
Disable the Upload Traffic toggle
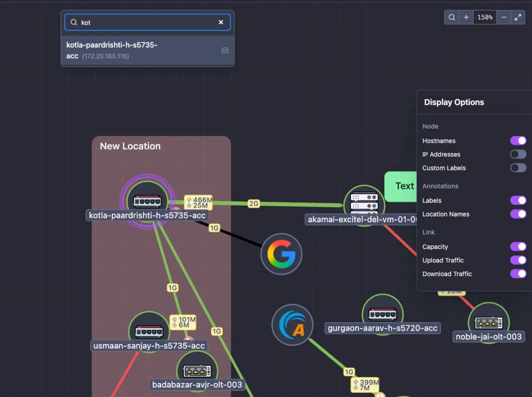(518, 260)
